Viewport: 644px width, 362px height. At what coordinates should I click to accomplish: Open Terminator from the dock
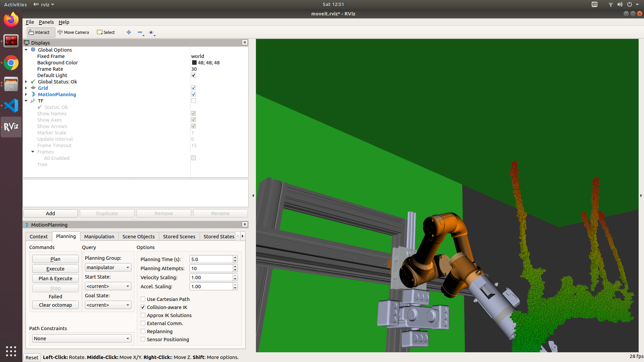[11, 41]
